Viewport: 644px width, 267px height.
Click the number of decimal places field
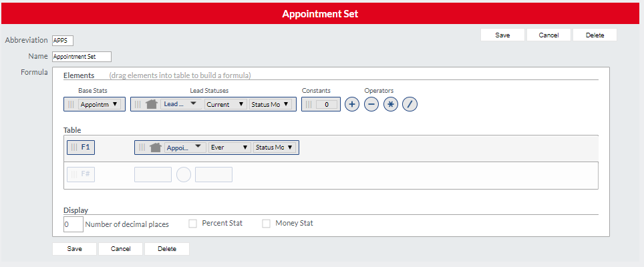(73, 224)
